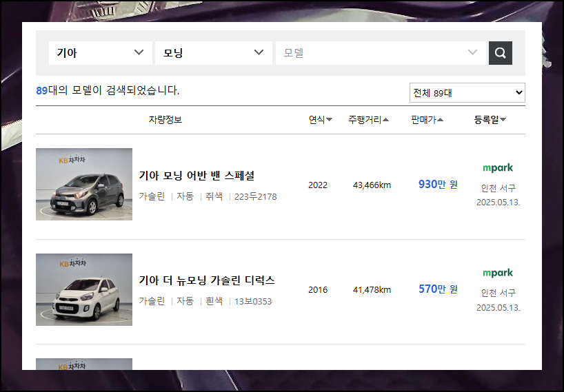564x392 pixels.
Task: Open white 더 뉴모닝 car photo
Action: pos(84,289)
